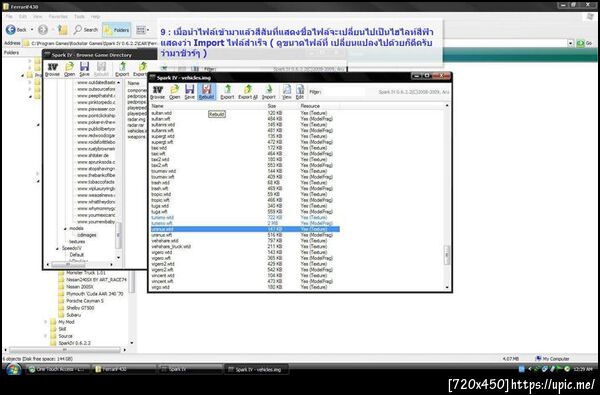Select textures tree node
600x395 pixels.
77,242
